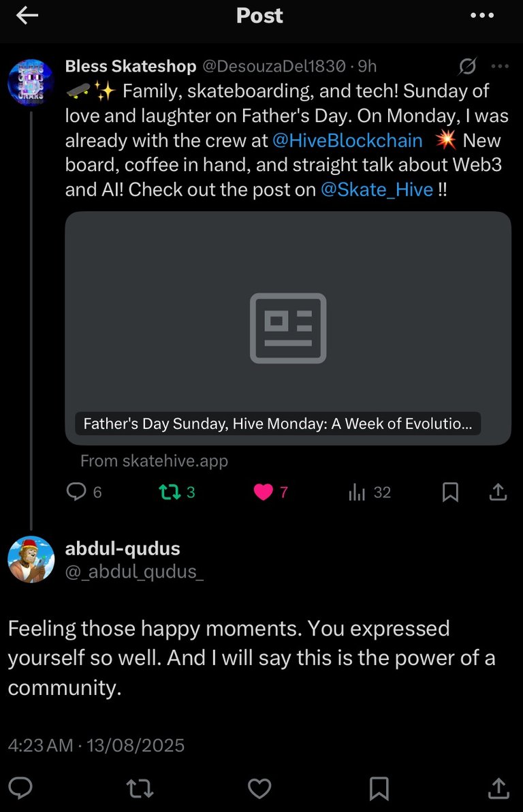Image resolution: width=523 pixels, height=812 pixels.
Task: Open the Father's Day Sunday link card
Action: (287, 328)
